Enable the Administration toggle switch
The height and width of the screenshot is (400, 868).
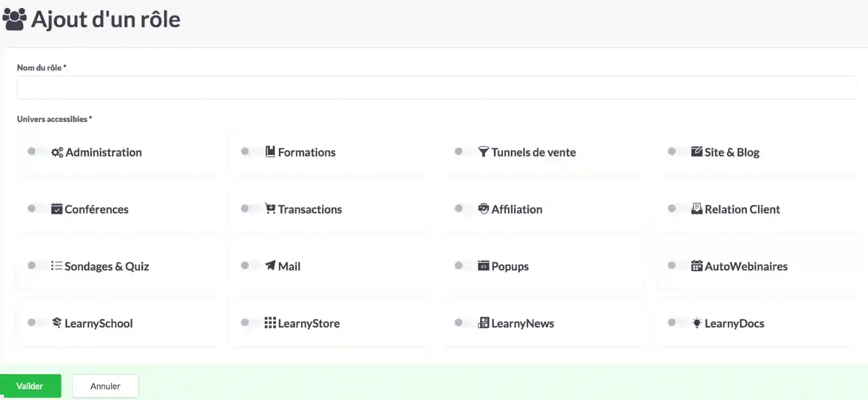[37, 151]
